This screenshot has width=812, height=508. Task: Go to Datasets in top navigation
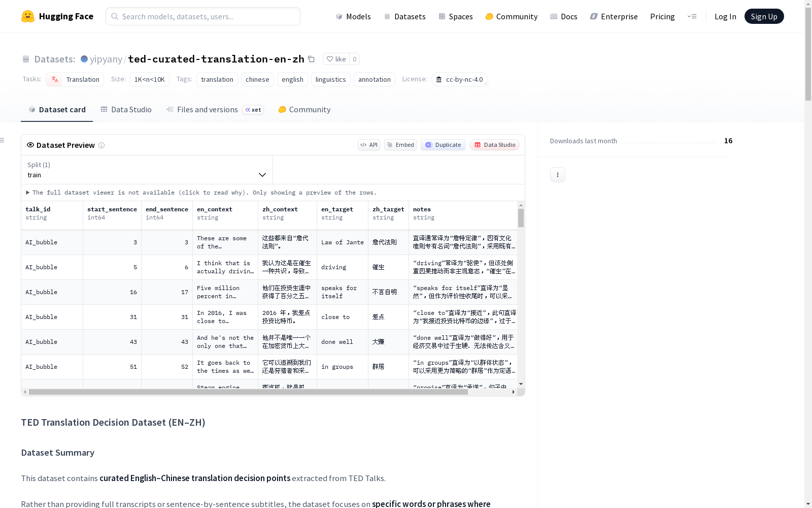pos(404,16)
